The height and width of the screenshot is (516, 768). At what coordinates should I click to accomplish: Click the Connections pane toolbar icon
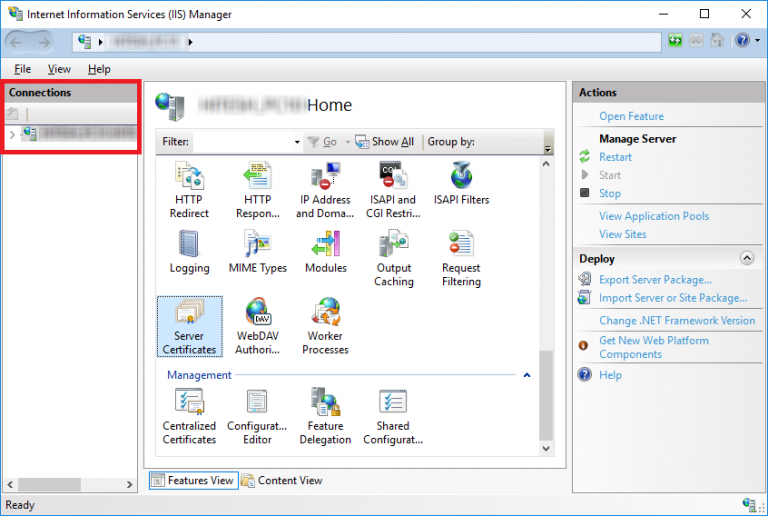(x=12, y=114)
